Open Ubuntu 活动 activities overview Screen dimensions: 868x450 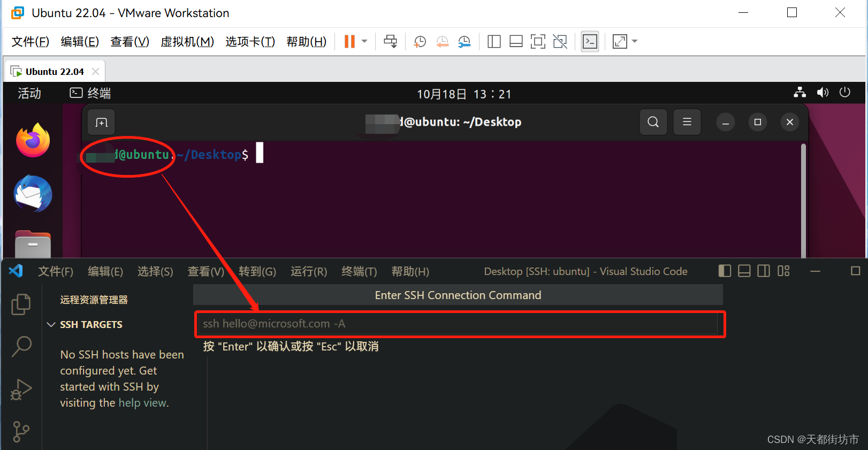pyautogui.click(x=29, y=94)
